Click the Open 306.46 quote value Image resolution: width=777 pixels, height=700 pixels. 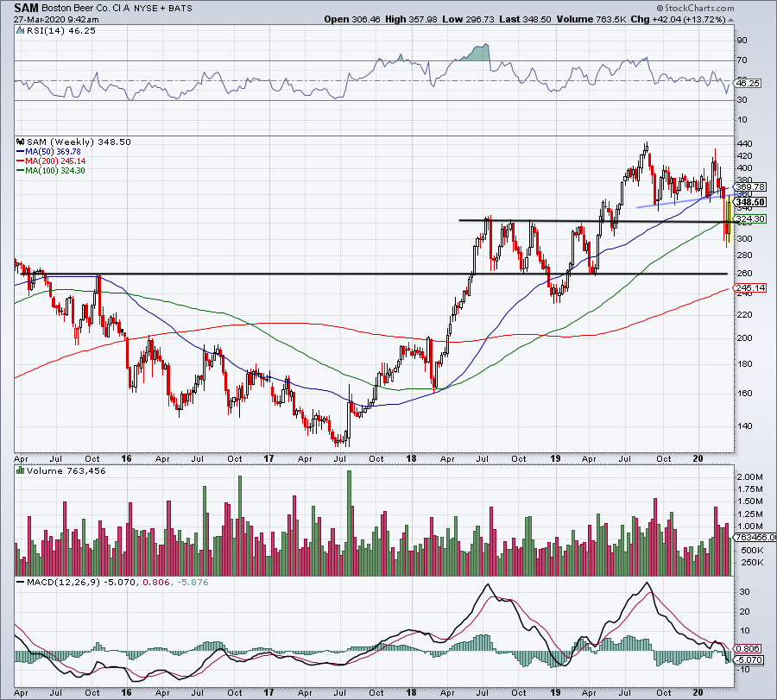pyautogui.click(x=352, y=19)
